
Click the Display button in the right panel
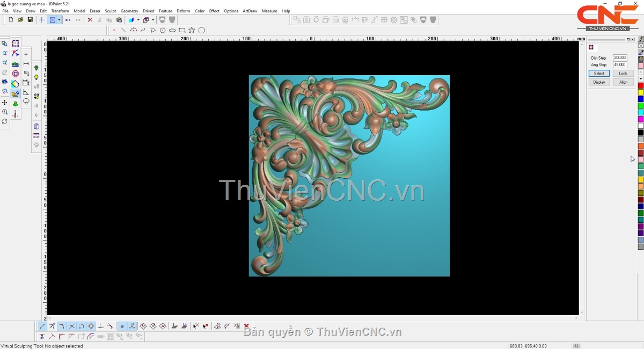[599, 82]
